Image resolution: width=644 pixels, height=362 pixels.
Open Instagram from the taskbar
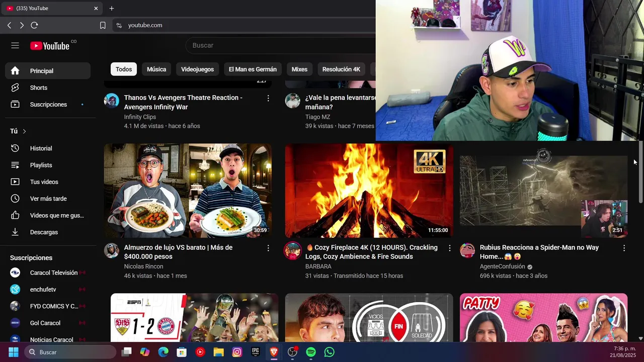point(237,352)
